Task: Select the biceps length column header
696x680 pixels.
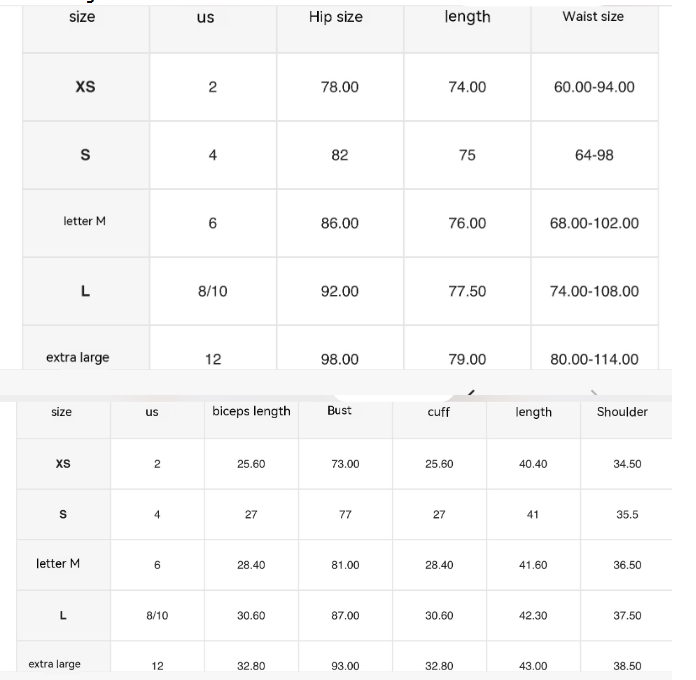Action: tap(251, 411)
